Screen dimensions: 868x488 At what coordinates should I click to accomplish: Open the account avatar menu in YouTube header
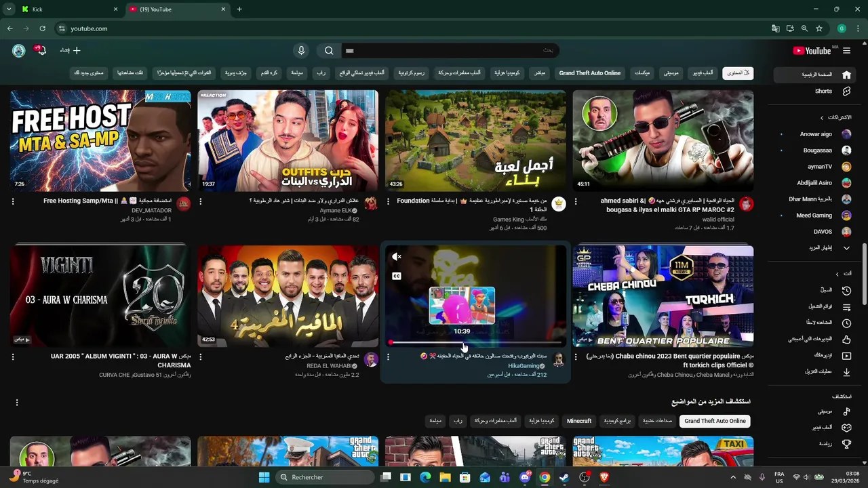(19, 51)
